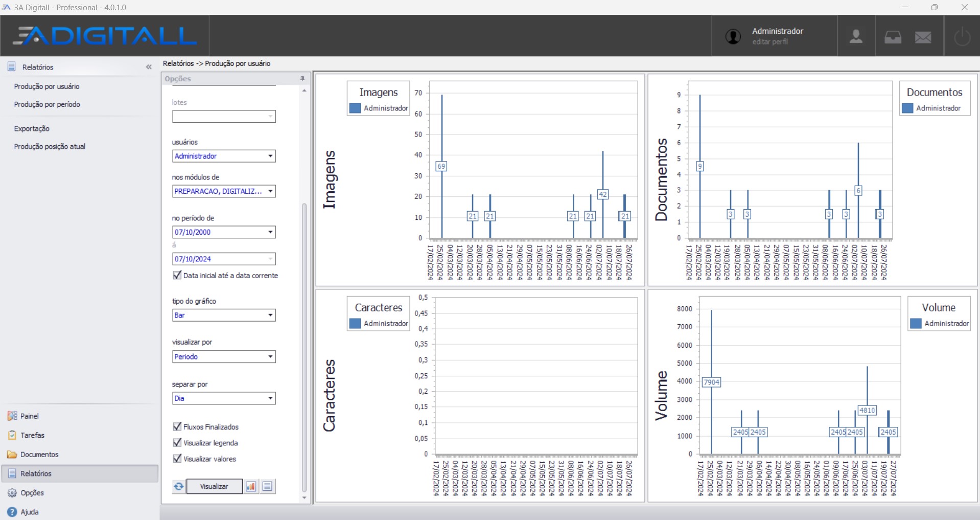Click the 42 value label in Imagens chart

(603, 194)
